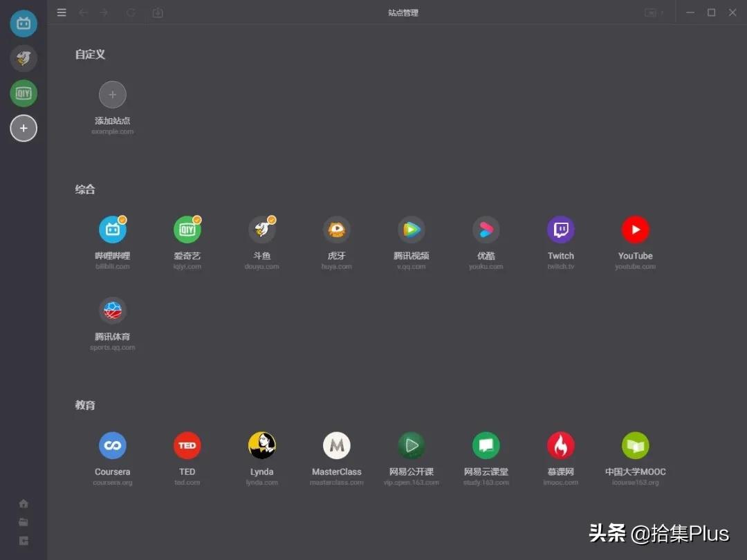
Task: Toggle the orange check badge on 爱奇艺
Action: pos(197,220)
